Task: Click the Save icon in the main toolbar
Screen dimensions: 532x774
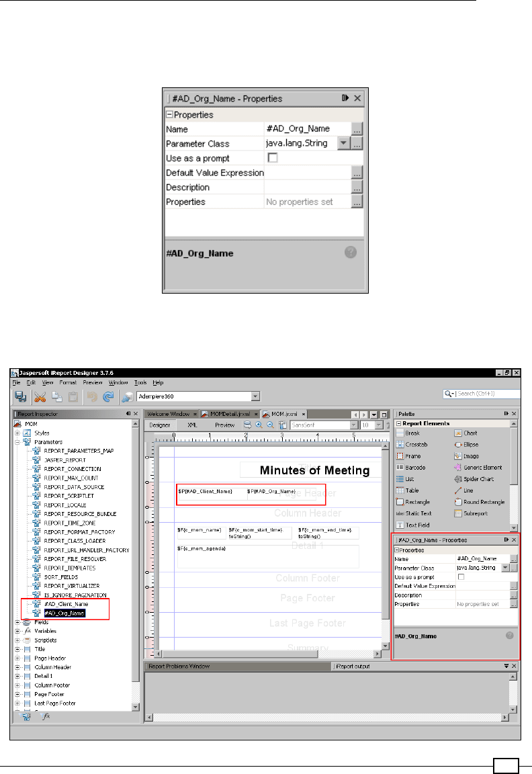Action: [20, 396]
